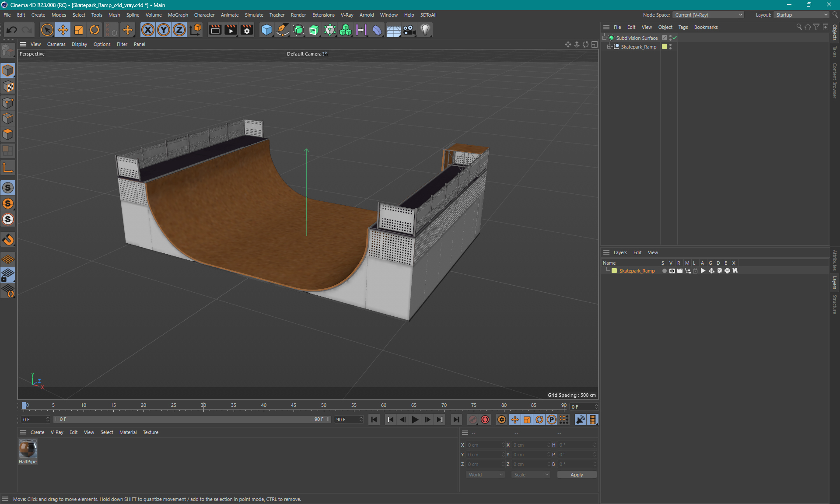
Task: Toggle Subdivision Surface enabled checkmark
Action: (675, 38)
